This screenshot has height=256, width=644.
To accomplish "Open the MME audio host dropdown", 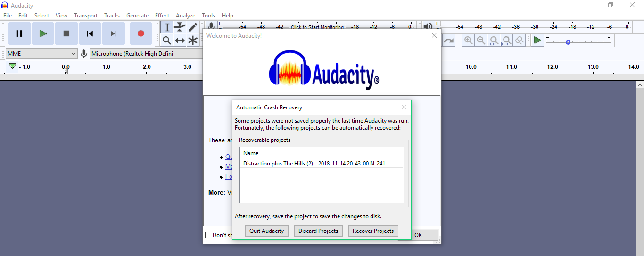I will [x=41, y=54].
